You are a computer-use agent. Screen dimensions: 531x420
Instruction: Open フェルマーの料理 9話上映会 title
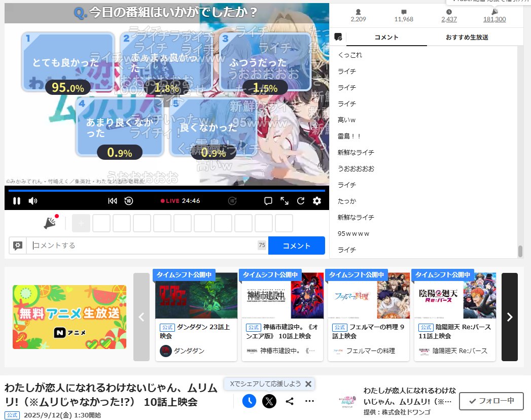click(x=368, y=331)
